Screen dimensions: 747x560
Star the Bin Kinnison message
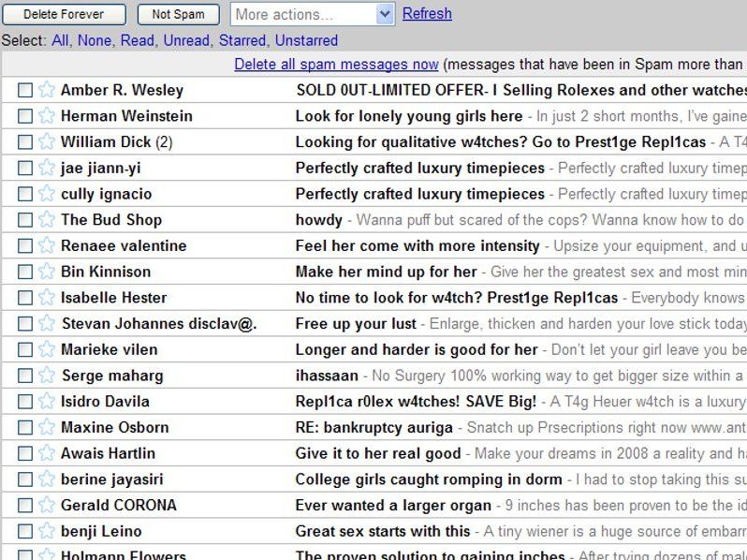pos(47,272)
